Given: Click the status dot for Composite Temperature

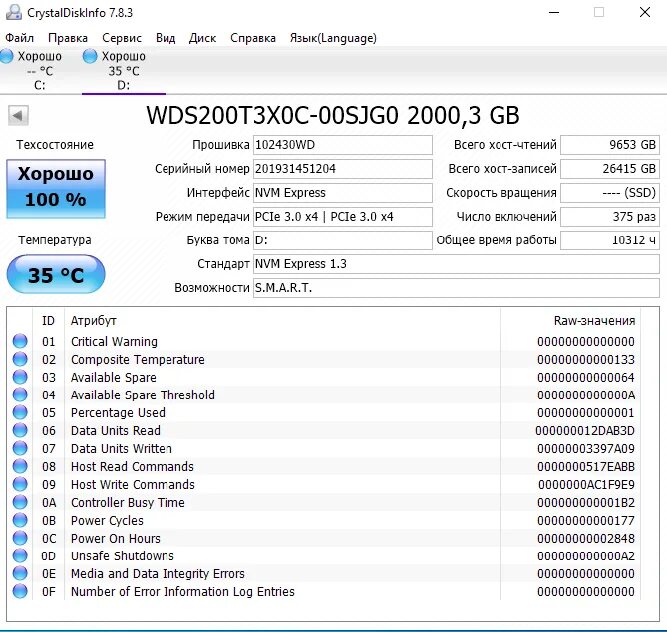Looking at the screenshot, I should point(20,359).
